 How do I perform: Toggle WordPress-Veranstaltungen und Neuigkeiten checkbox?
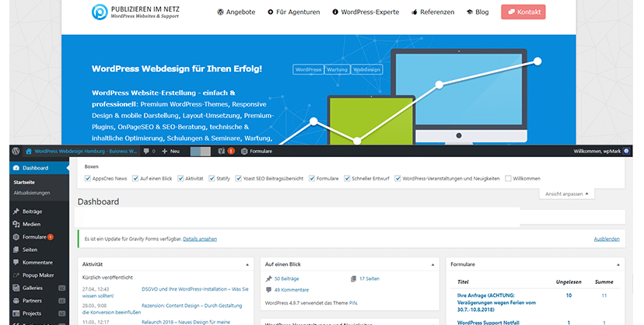click(x=397, y=178)
